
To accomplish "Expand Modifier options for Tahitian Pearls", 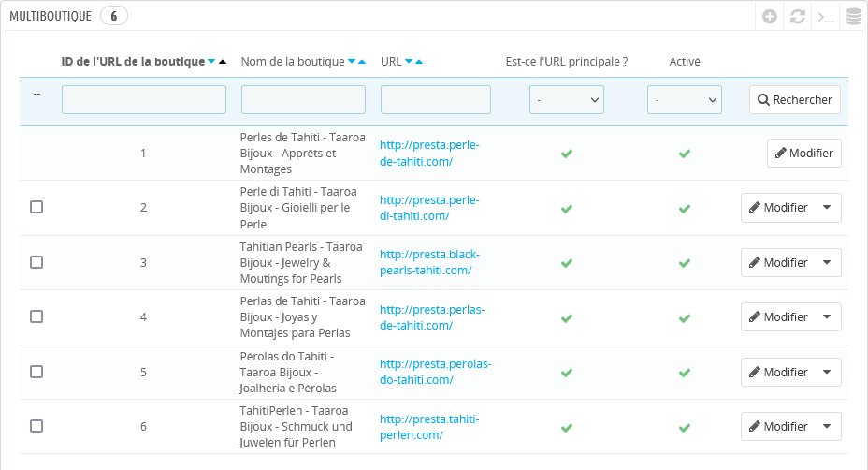I will (827, 263).
